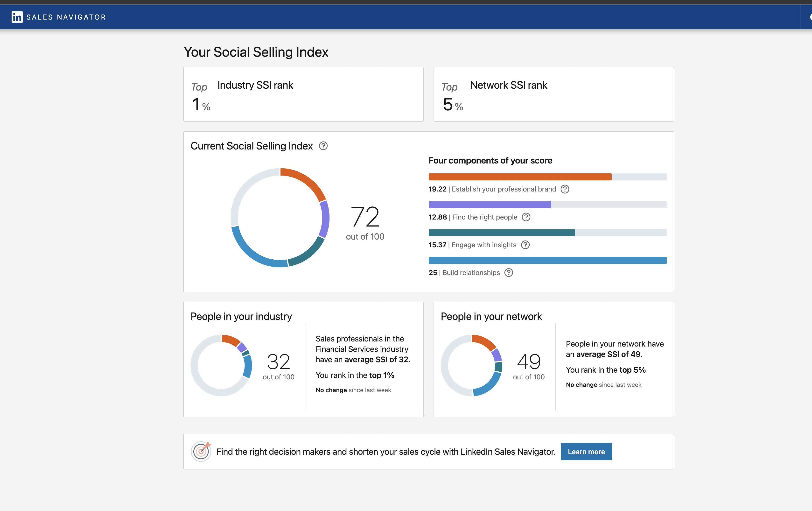Click the 25 Build relationships score
Viewport: 812px width, 511px height.
[433, 273]
